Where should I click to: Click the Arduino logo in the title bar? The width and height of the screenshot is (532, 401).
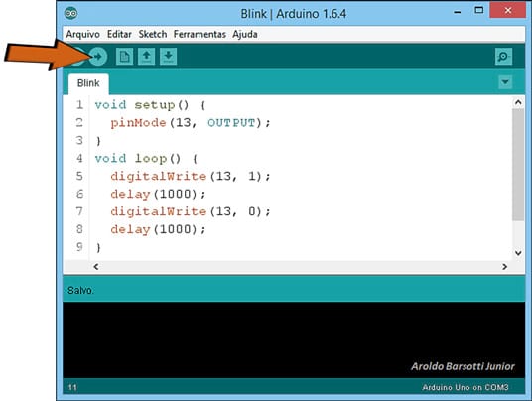click(x=70, y=13)
